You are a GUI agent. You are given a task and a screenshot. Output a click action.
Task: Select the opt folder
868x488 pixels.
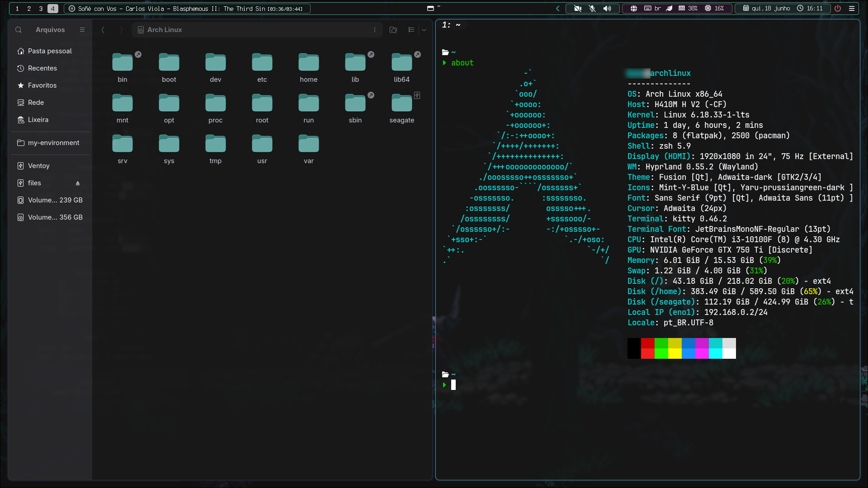169,108
